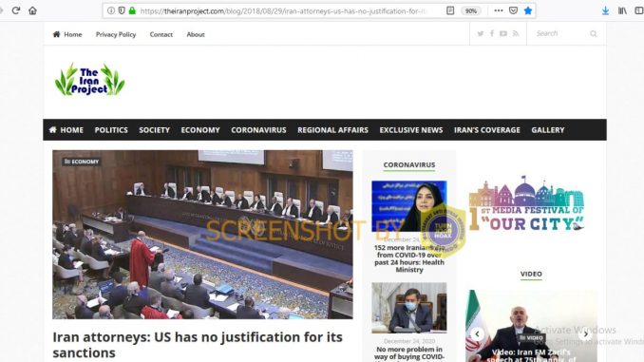
Task: Click The Iran Project logo
Action: pyautogui.click(x=89, y=79)
